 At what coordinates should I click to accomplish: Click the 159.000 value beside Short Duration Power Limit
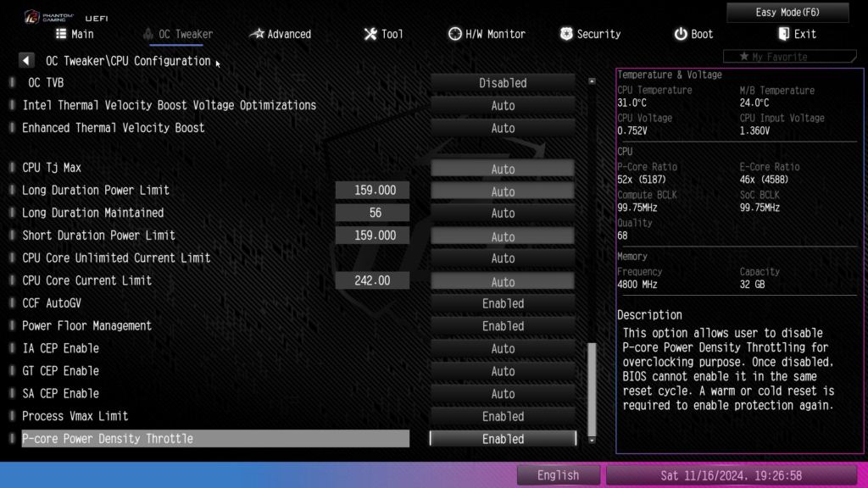[373, 236]
